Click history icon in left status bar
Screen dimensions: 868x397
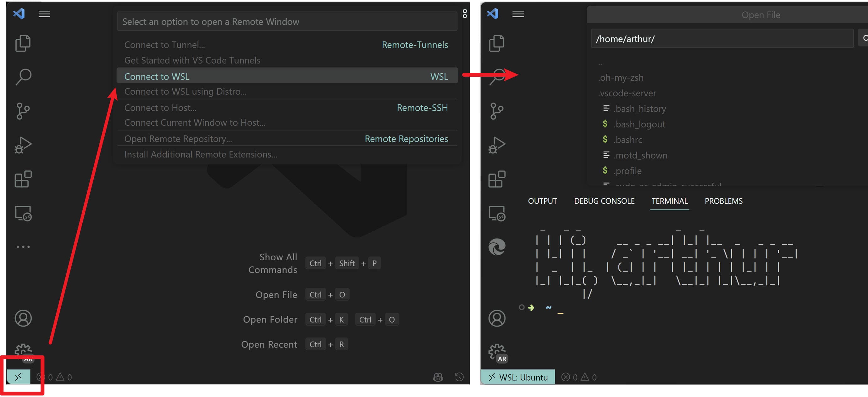459,377
